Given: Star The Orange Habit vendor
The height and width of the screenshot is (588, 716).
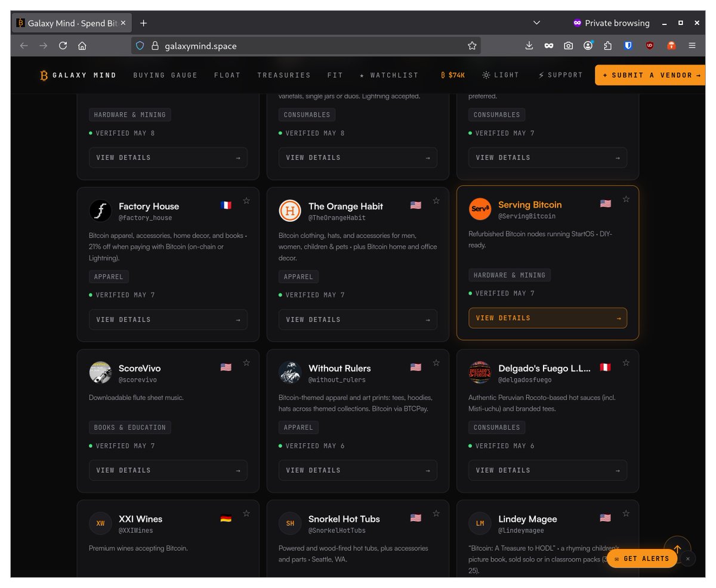Looking at the screenshot, I should click(436, 201).
